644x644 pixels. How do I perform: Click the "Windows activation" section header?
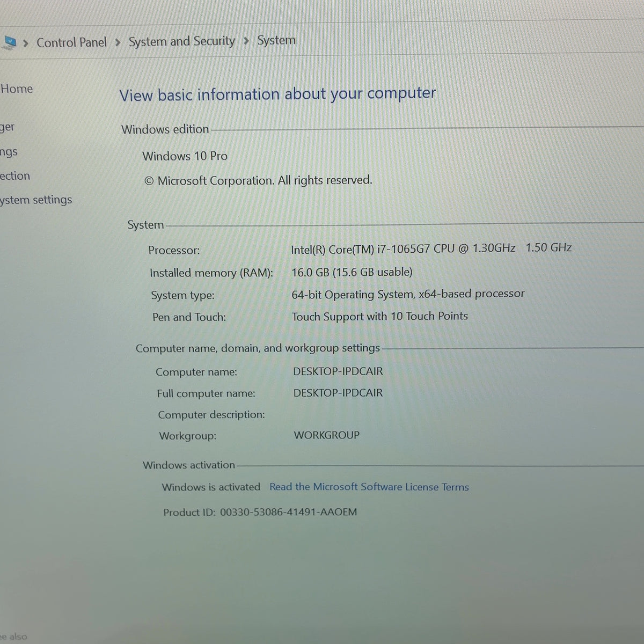point(189,465)
